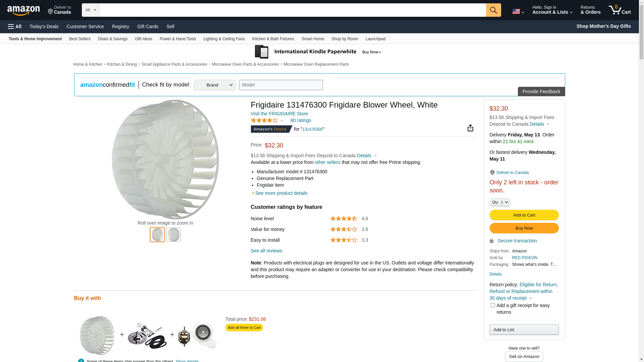This screenshot has height=362, width=644.
Task: Click the Model input field
Action: [x=281, y=85]
